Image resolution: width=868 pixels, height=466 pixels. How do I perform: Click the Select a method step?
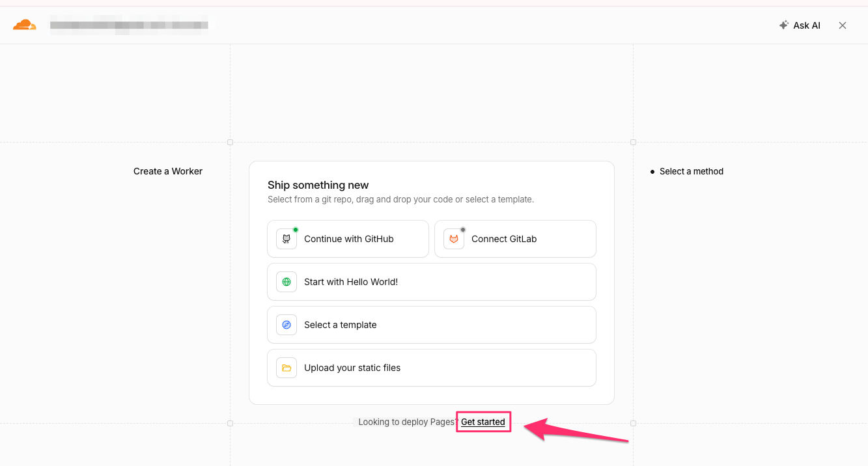coord(687,171)
